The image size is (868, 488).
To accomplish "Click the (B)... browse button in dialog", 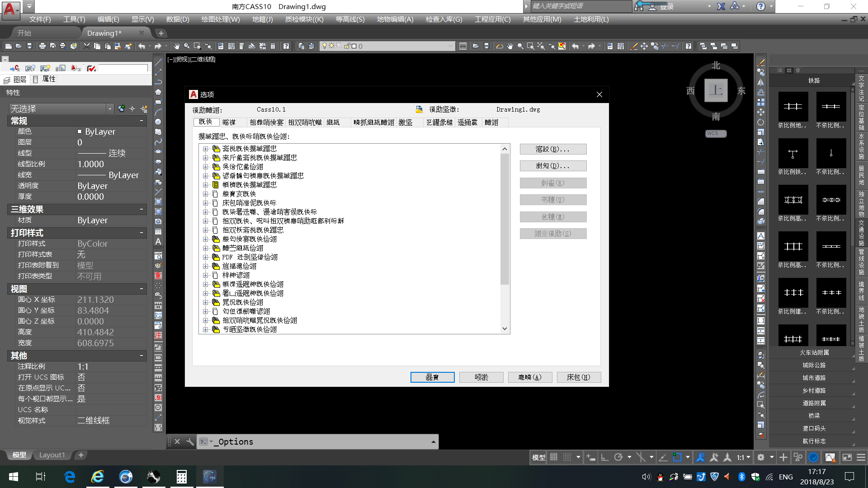I will pyautogui.click(x=553, y=149).
